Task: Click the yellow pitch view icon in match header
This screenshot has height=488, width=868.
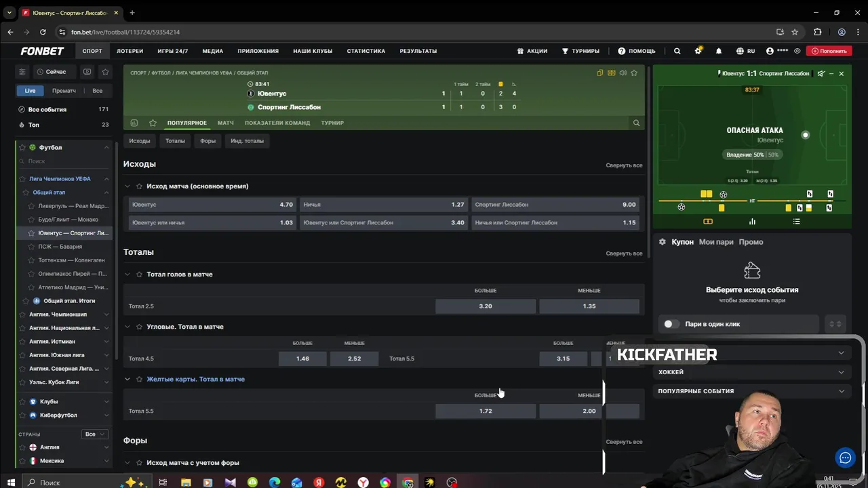Action: [x=612, y=73]
